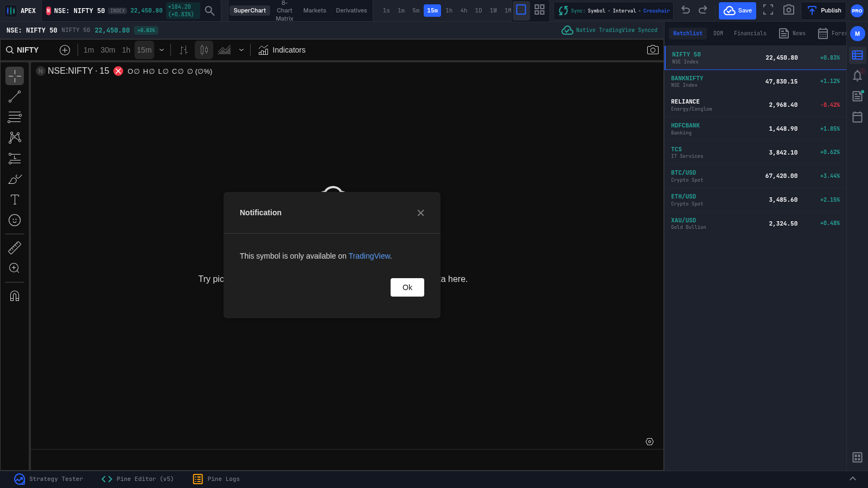
Task: Open the Derivatives tab
Action: 352,10
